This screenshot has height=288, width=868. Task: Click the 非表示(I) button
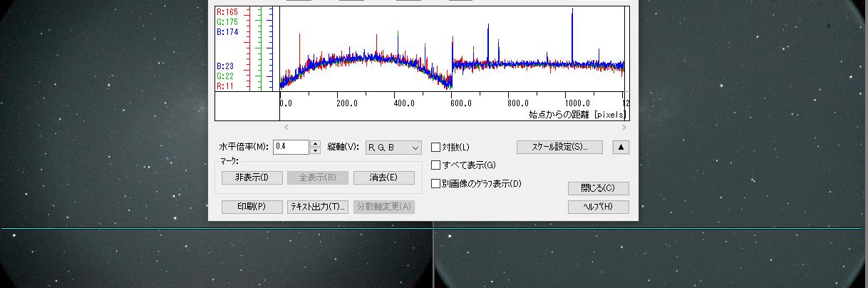252,178
